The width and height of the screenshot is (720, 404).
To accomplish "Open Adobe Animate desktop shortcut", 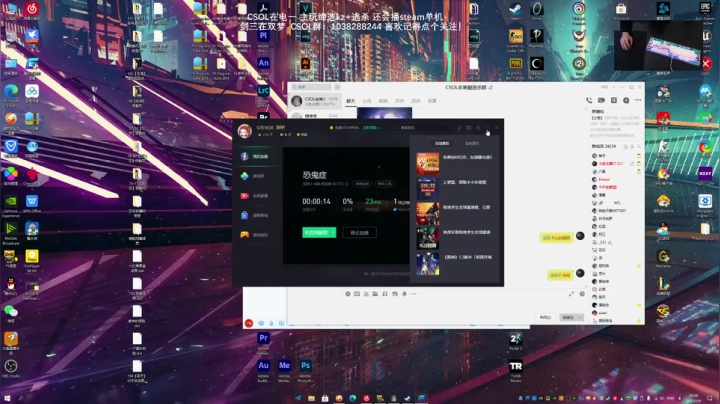I will (263, 67).
